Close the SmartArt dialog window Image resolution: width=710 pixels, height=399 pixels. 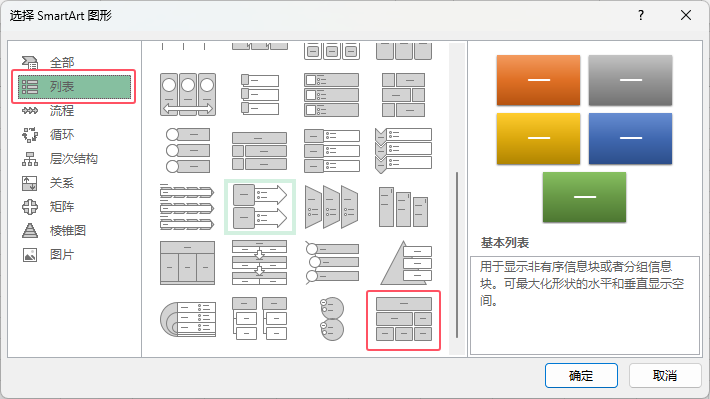[x=686, y=15]
